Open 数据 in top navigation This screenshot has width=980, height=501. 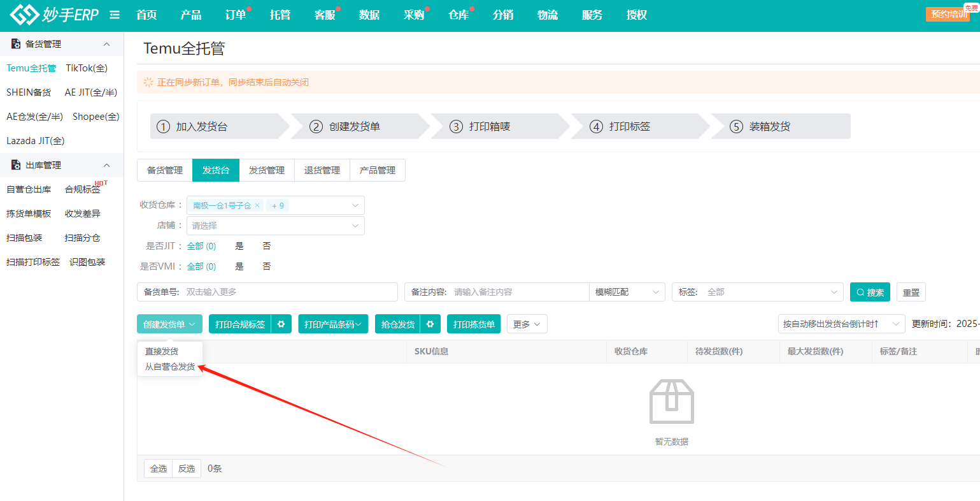[x=369, y=15]
